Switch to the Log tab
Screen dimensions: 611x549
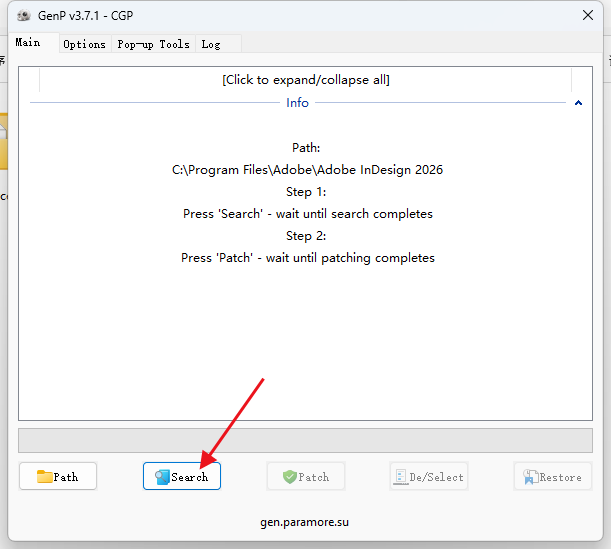(218, 44)
